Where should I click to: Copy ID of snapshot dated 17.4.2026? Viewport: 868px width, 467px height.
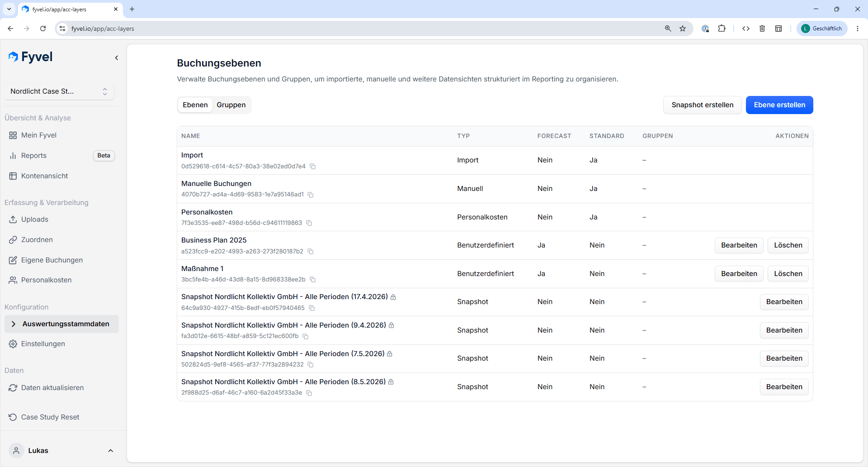pos(311,308)
